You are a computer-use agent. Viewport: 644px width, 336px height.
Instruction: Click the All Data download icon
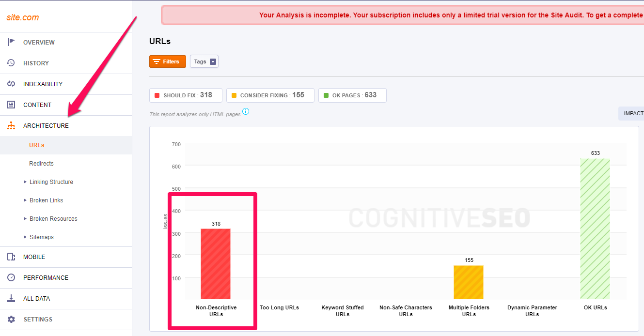(x=11, y=298)
